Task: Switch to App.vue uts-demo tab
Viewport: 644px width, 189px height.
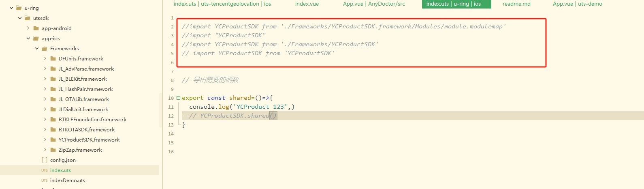Action: (x=578, y=4)
